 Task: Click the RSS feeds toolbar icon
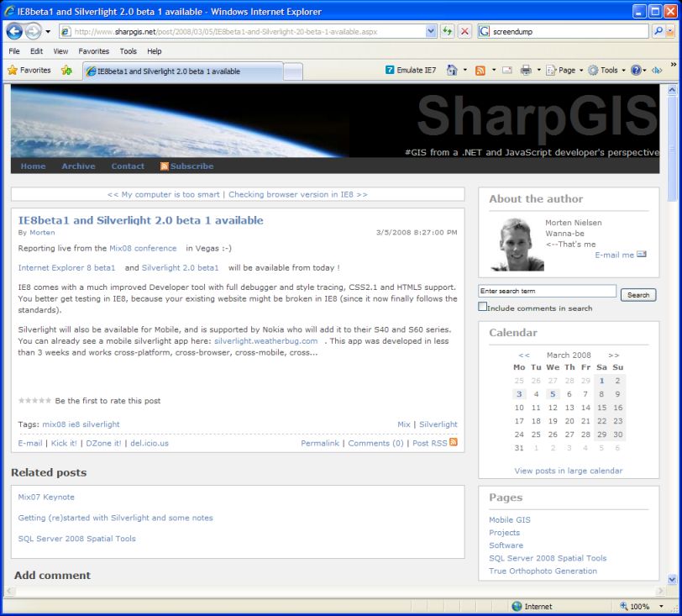tap(480, 71)
